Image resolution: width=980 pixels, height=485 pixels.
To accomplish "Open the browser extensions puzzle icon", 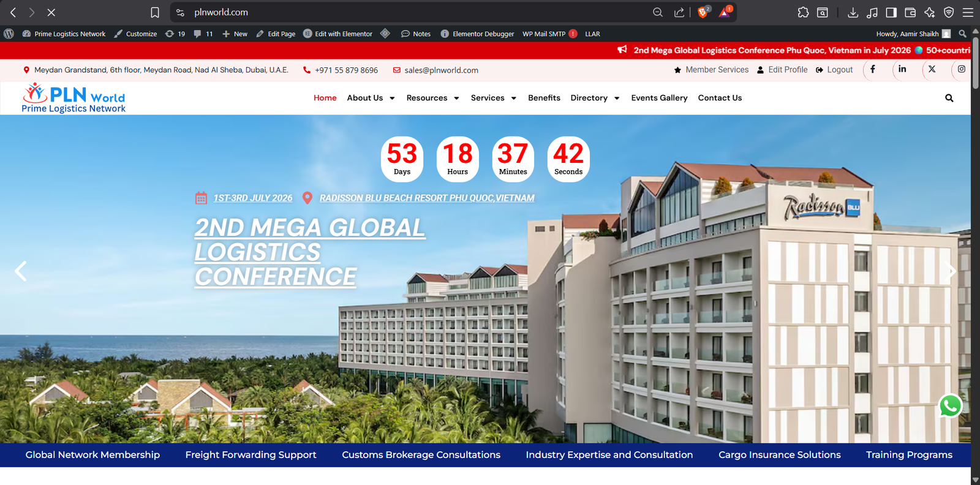I will click(803, 12).
